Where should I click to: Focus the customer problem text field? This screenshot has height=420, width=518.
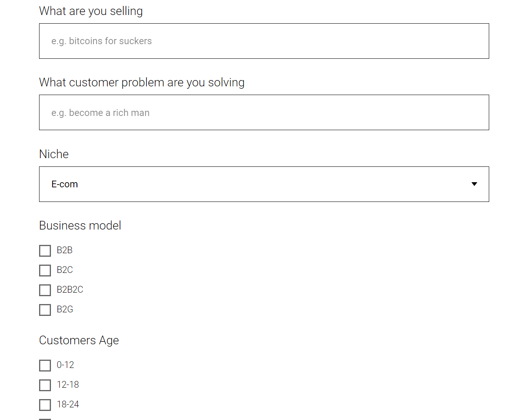pyautogui.click(x=264, y=112)
